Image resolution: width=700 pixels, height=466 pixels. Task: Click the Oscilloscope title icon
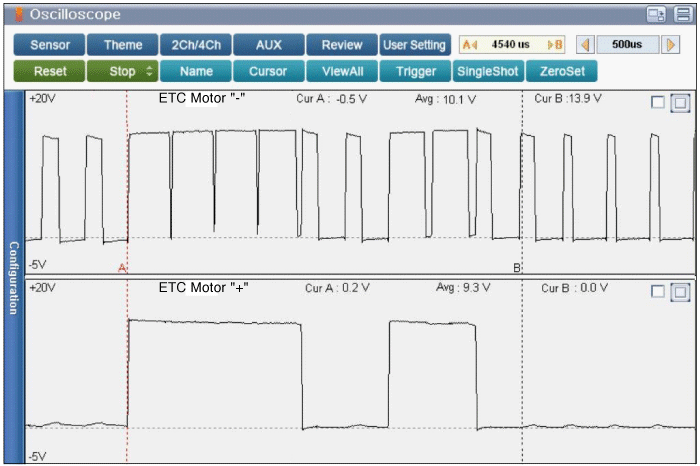click(19, 14)
